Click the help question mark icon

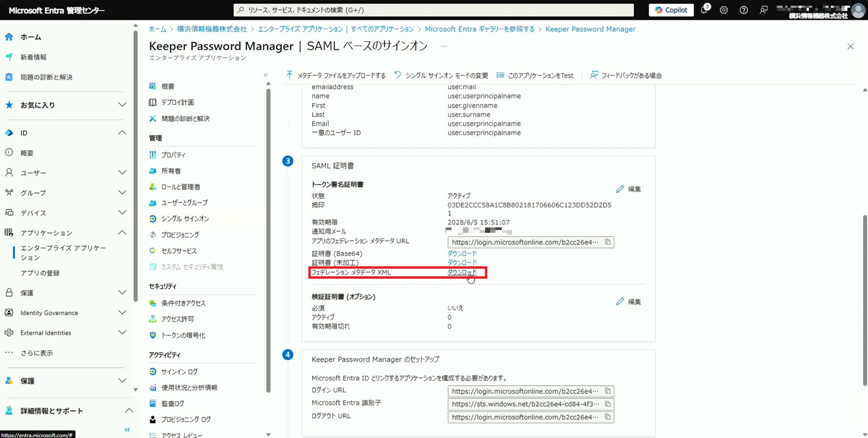744,10
